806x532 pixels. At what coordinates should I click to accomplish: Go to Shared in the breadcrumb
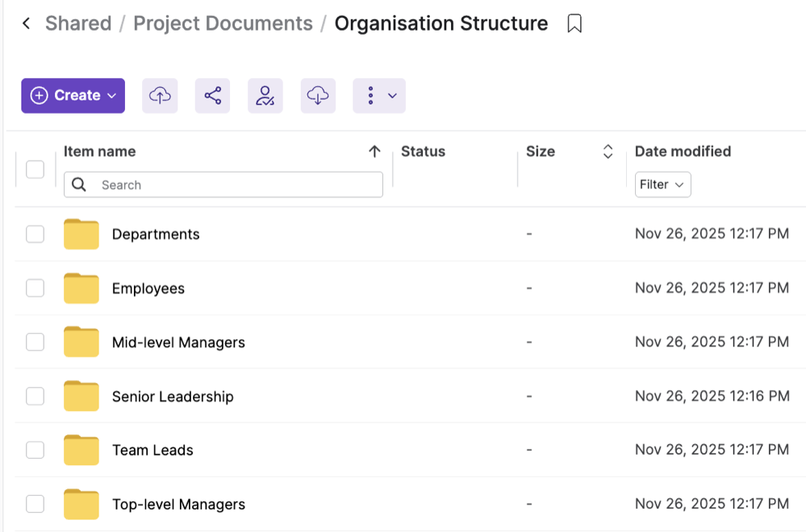click(78, 24)
